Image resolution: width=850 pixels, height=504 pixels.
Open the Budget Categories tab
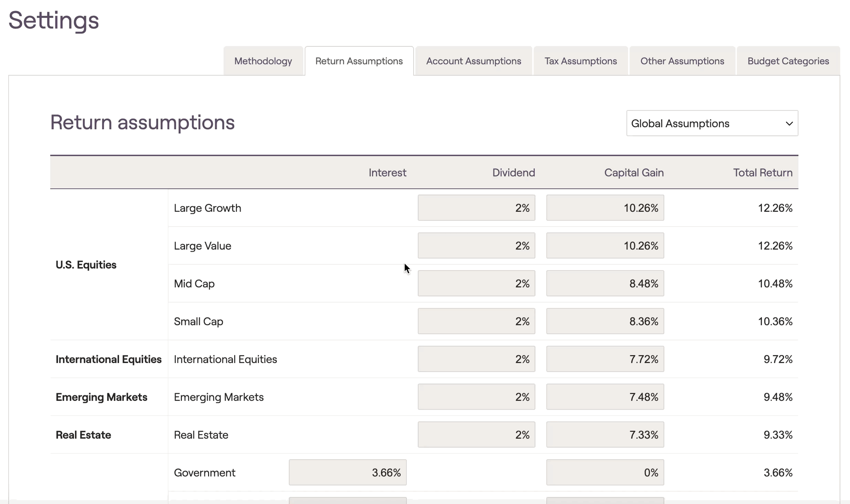pyautogui.click(x=788, y=61)
